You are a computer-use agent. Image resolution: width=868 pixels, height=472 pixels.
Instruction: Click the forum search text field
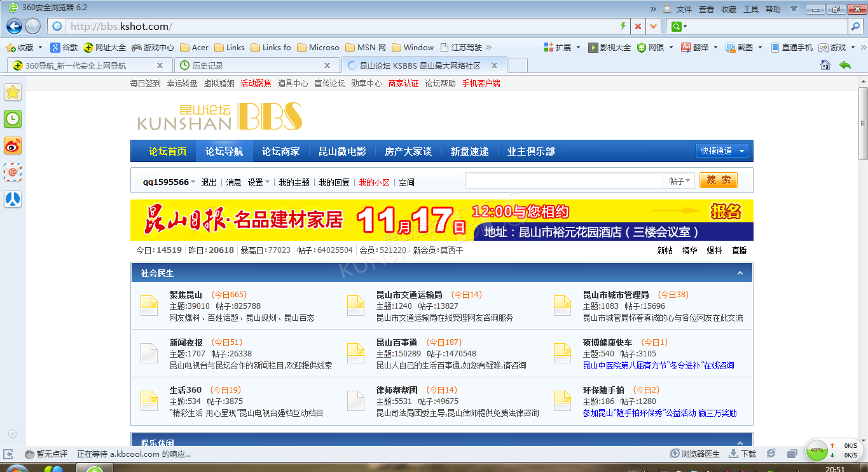[563, 180]
